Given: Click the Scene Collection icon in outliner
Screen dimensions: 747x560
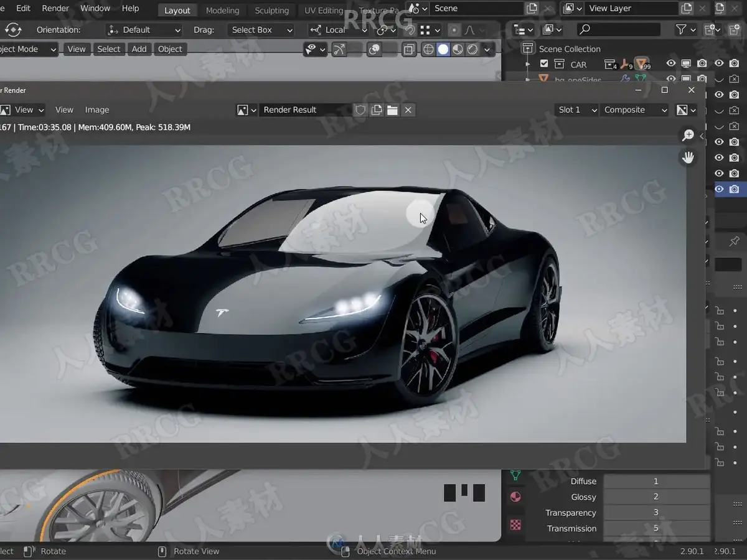Looking at the screenshot, I should [528, 49].
